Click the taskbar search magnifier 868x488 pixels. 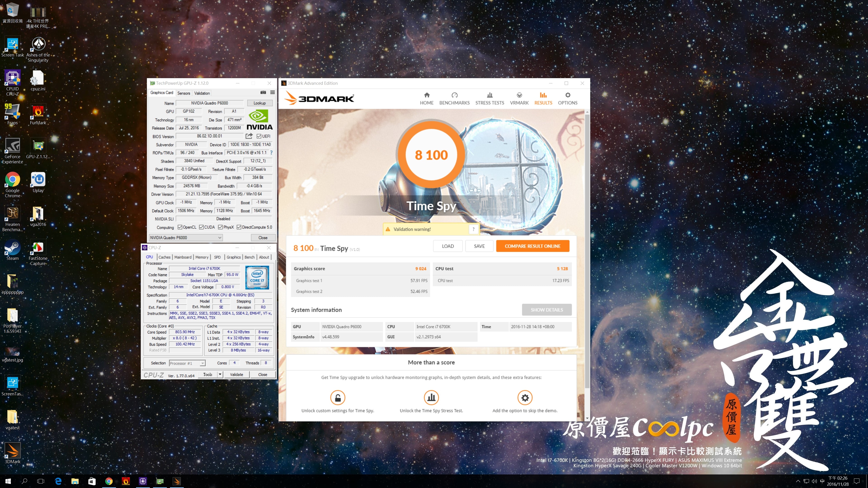click(24, 481)
